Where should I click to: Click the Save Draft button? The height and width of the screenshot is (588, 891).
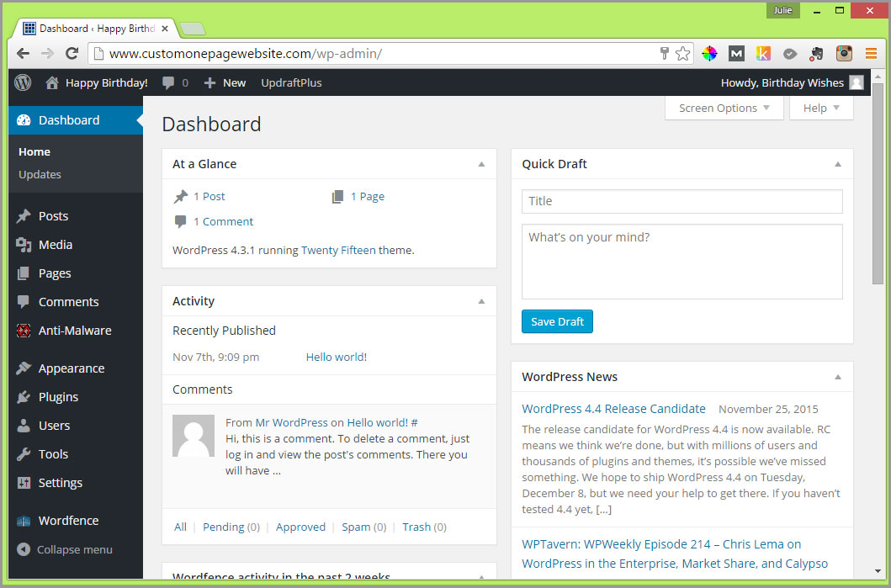(x=557, y=321)
